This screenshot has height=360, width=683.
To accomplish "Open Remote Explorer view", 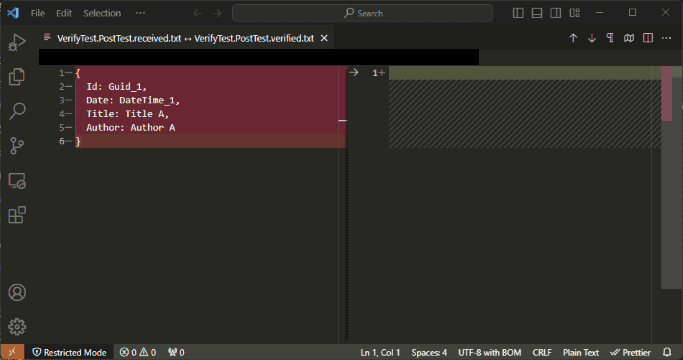I will (17, 180).
